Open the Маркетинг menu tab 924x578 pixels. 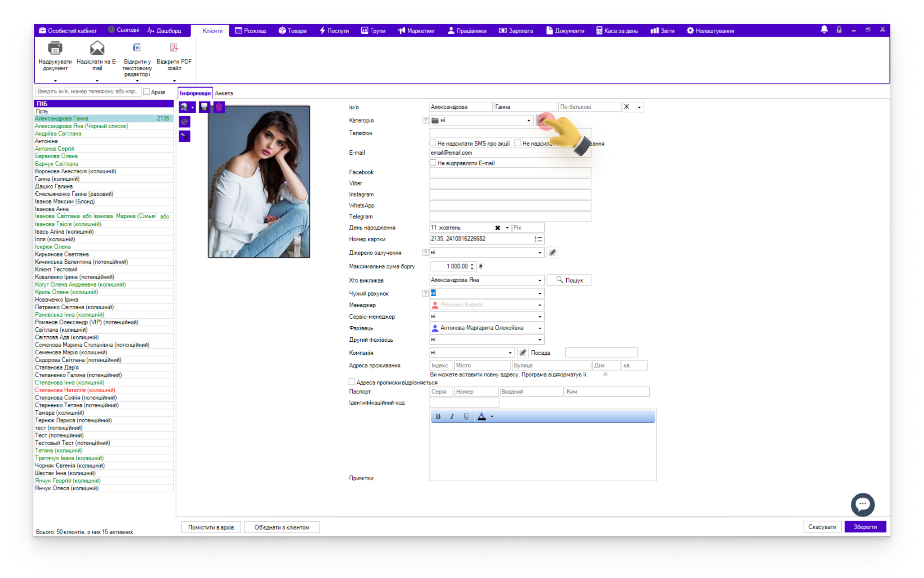[416, 31]
